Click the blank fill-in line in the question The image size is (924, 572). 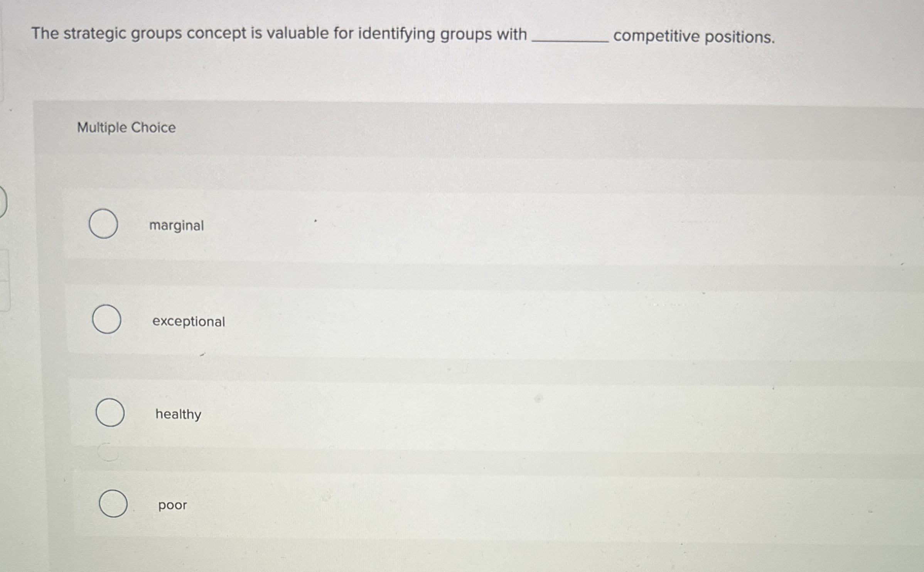(570, 41)
